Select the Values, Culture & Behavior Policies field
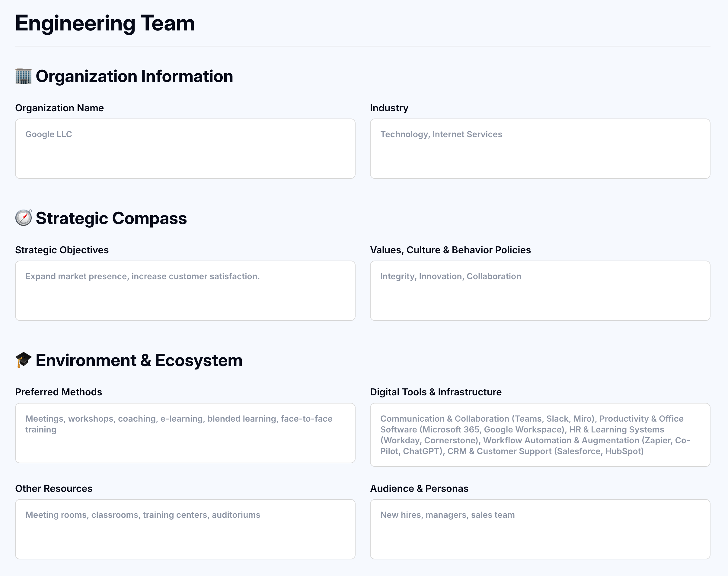Viewport: 728px width, 576px height. tap(540, 291)
